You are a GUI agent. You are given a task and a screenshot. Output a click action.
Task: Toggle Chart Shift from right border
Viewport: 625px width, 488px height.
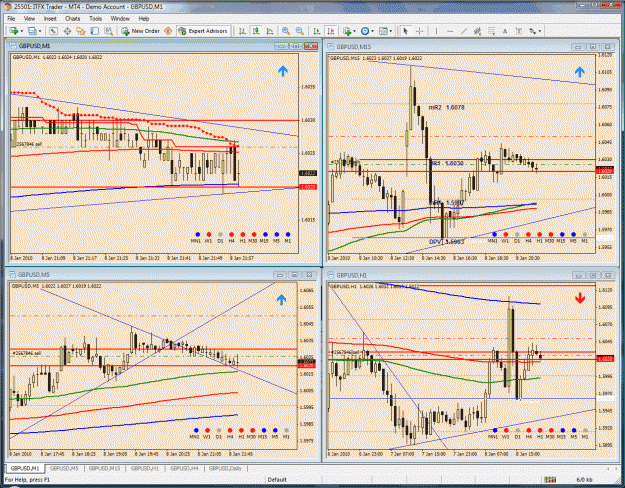pyautogui.click(x=330, y=31)
